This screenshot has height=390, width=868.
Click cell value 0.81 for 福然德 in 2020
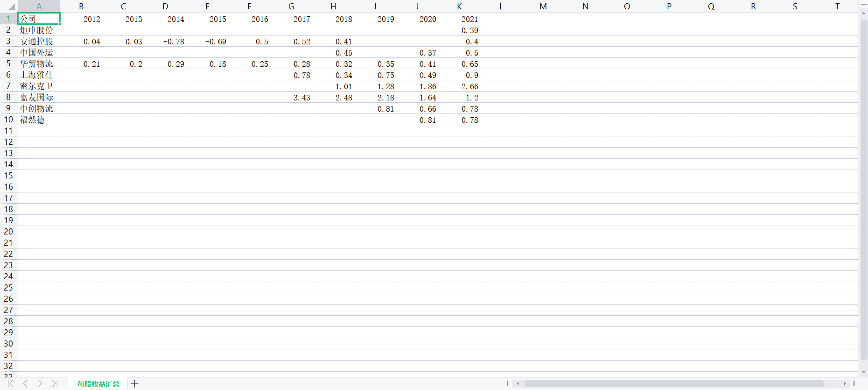click(x=417, y=120)
